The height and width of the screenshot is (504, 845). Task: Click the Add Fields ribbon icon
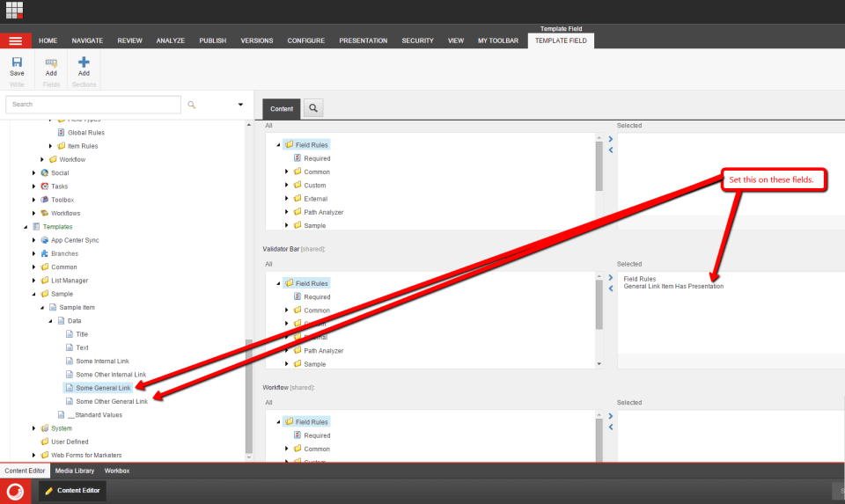click(51, 63)
